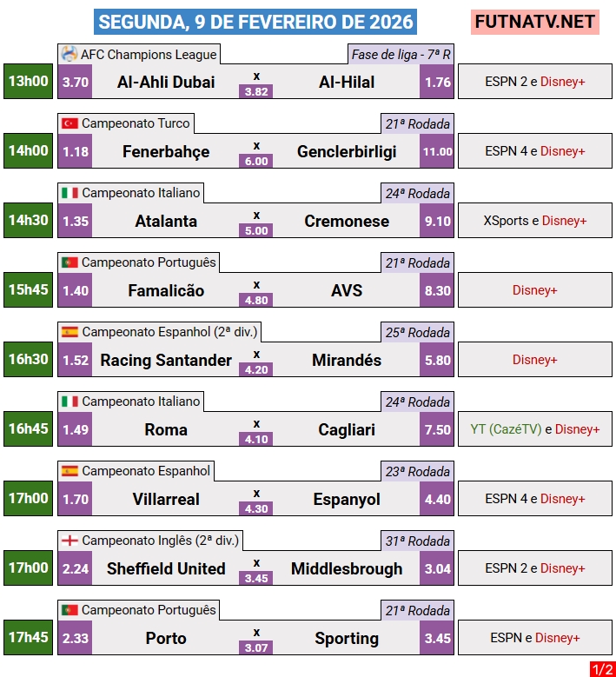Screen dimensions: 616x677
Task: Click the Portuguese flag above Famalicão
Action: pos(70,262)
